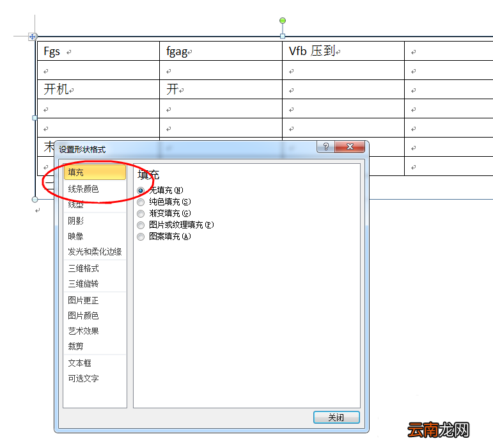Open the 文本框 category
The image size is (493, 448).
(95, 363)
